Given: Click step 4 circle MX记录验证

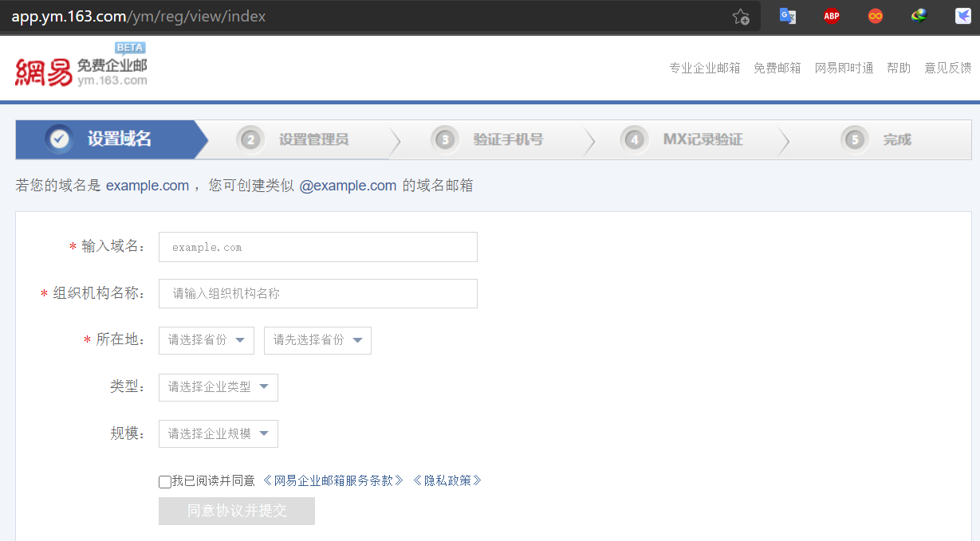Looking at the screenshot, I should point(634,139).
